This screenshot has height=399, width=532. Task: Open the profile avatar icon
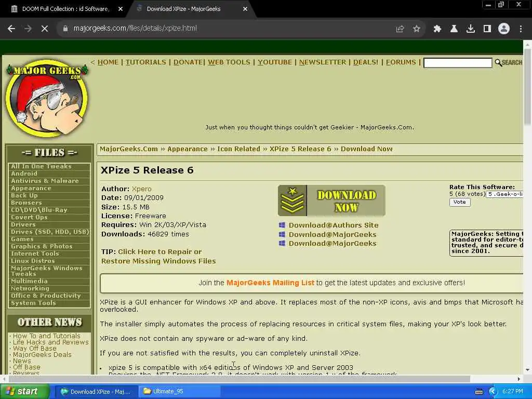coord(504,29)
